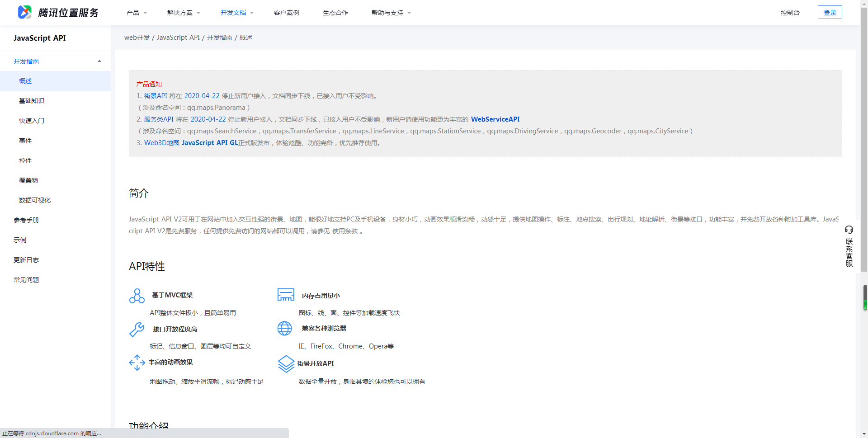The image size is (868, 438).
Task: Navigate via the JavaScript API breadcrumb
Action: pyautogui.click(x=178, y=38)
